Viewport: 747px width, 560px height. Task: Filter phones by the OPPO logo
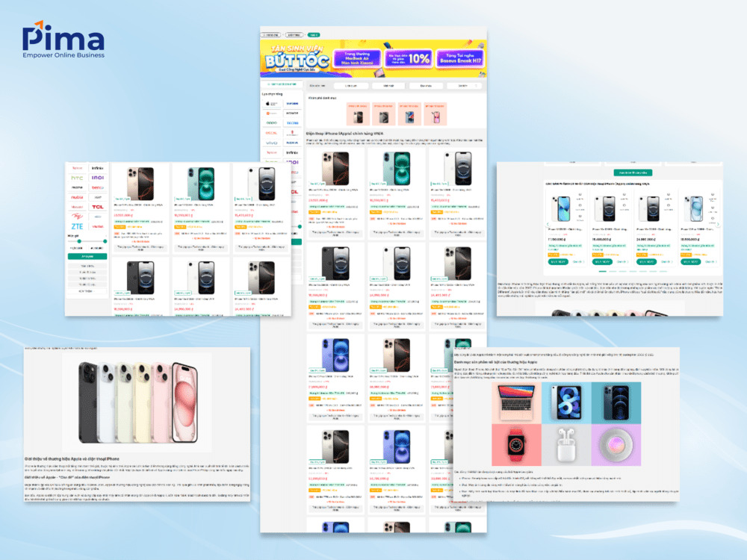tap(271, 122)
